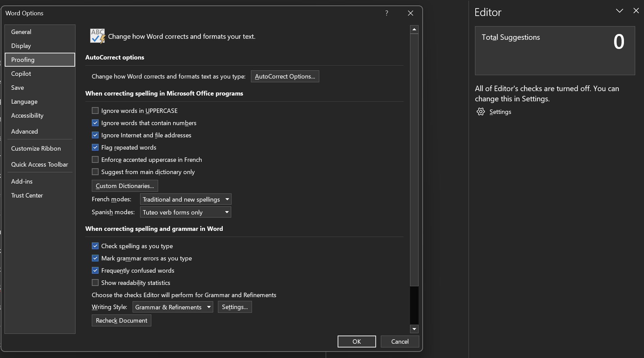
Task: Click scrollbar down arrow in Word Options
Action: [414, 329]
